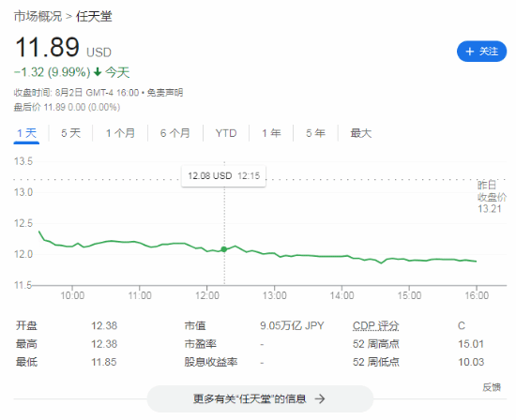Open the CDP 评分 info link
The image size is (516, 420).
coord(375,325)
